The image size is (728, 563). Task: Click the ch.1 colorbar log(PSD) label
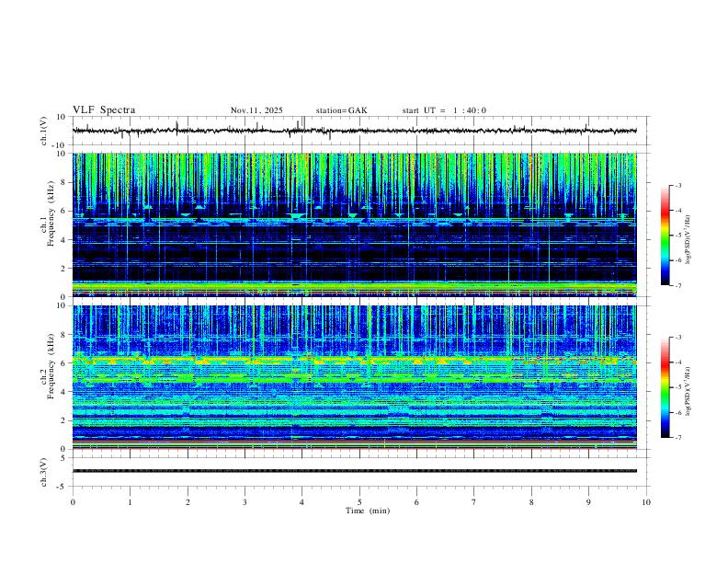pyautogui.click(x=688, y=240)
